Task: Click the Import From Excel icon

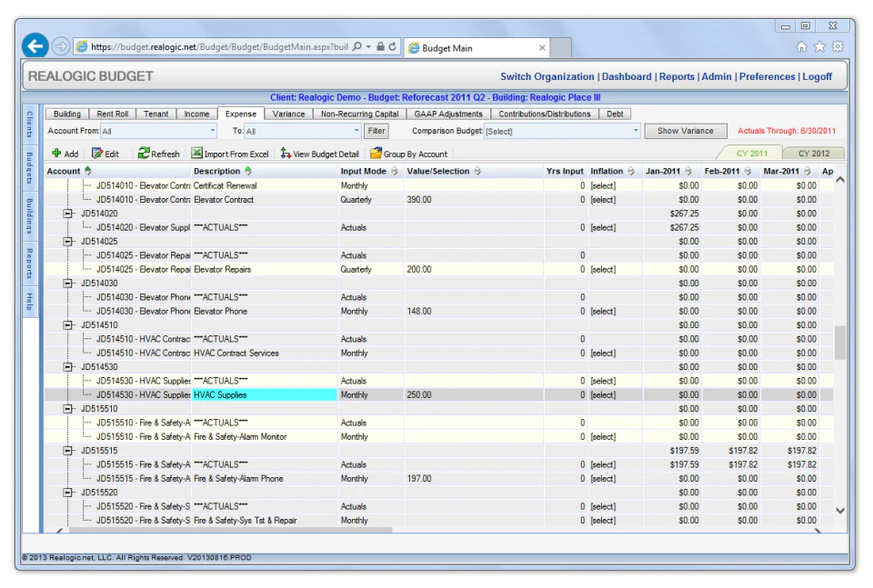Action: pyautogui.click(x=196, y=153)
